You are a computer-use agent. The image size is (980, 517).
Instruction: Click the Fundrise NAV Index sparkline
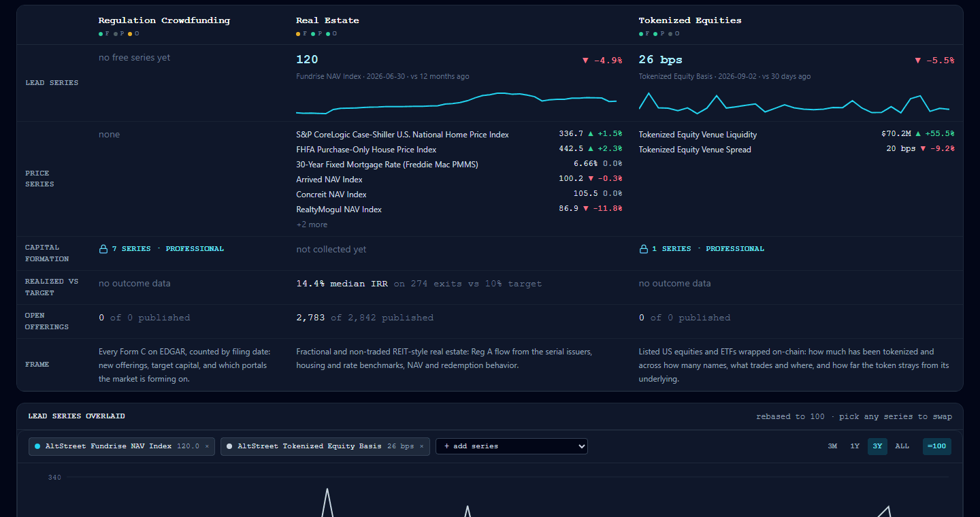point(457,103)
